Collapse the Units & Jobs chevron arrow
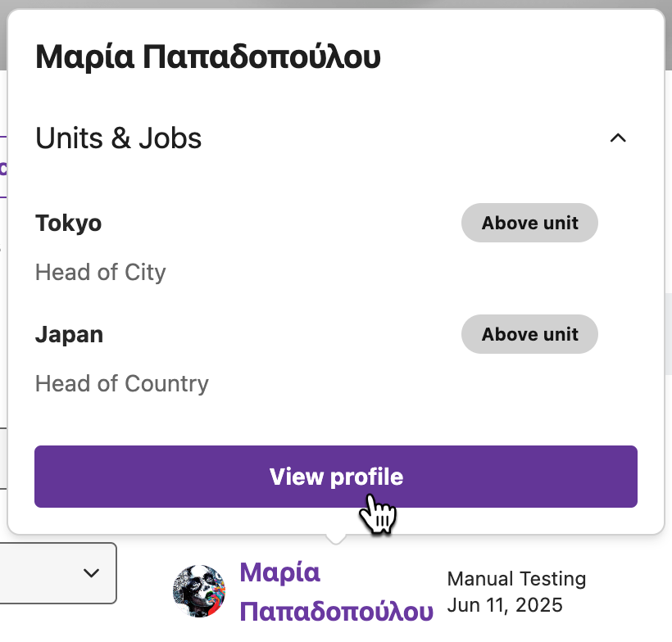This screenshot has width=672, height=642. click(x=618, y=138)
